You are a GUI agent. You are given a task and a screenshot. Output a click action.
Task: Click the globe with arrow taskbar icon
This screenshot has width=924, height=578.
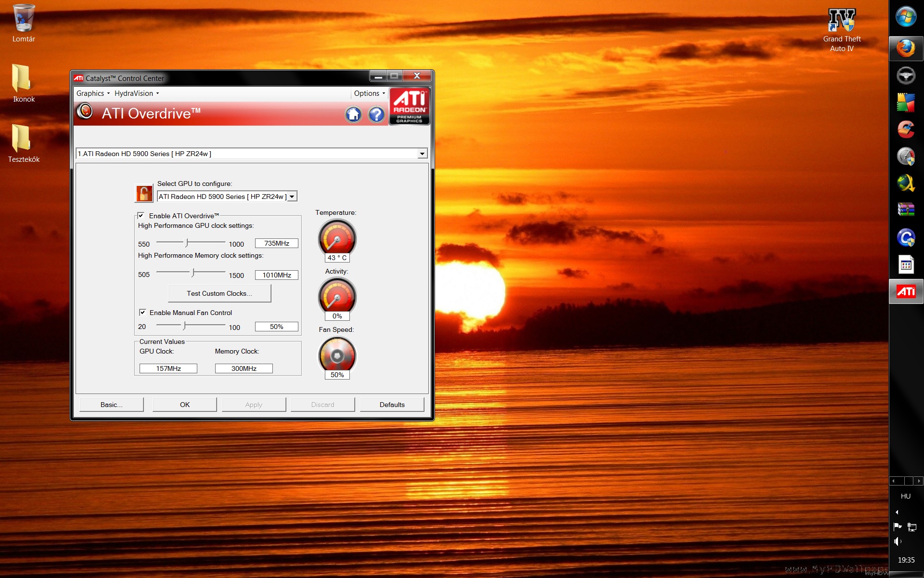906,183
